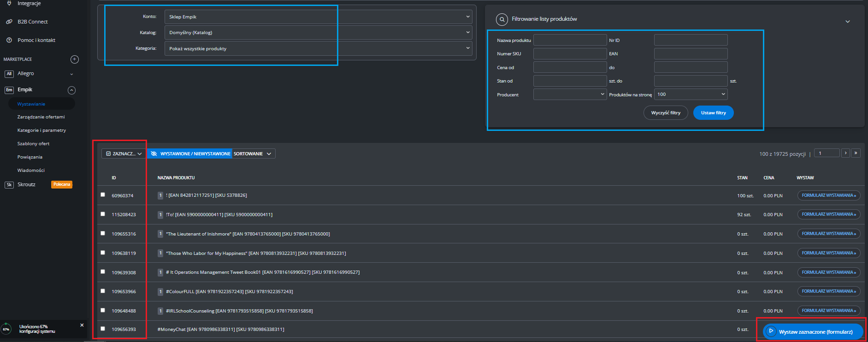Open Pomoc i kontakt help section
The width and height of the screenshot is (868, 342).
click(36, 40)
